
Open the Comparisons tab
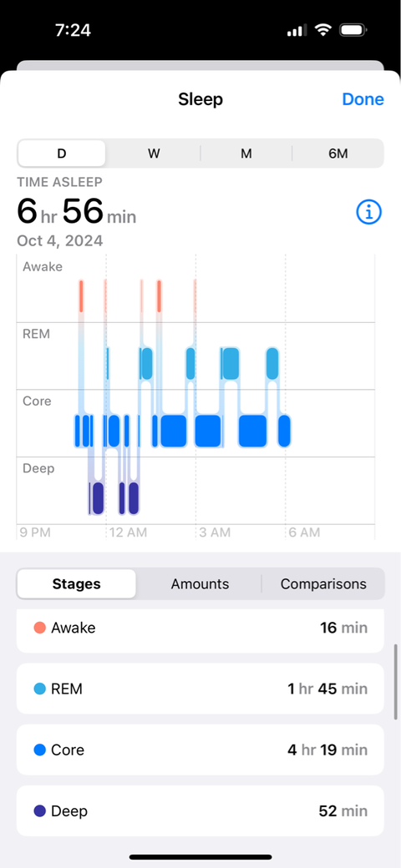(x=323, y=583)
